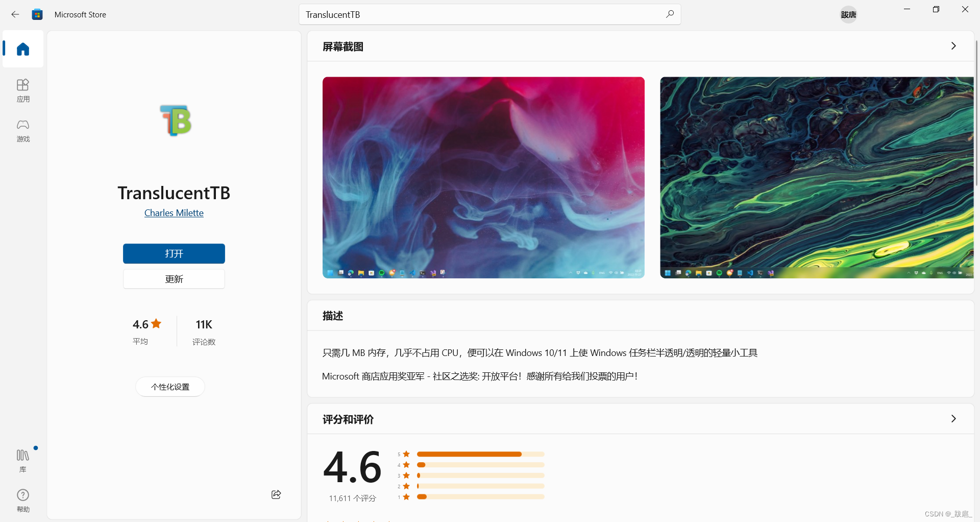Open the account avatar in the top corner
This screenshot has height=522, width=980.
click(x=848, y=14)
